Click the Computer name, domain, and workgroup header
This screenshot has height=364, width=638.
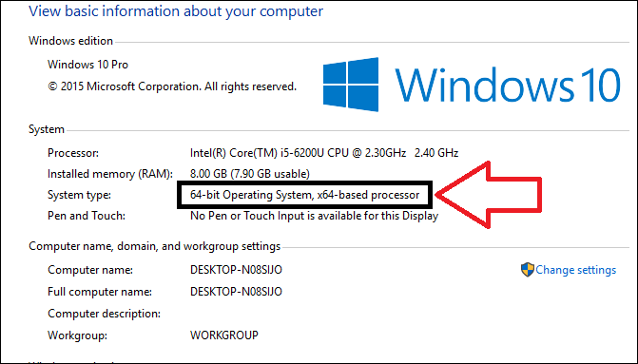pos(155,246)
